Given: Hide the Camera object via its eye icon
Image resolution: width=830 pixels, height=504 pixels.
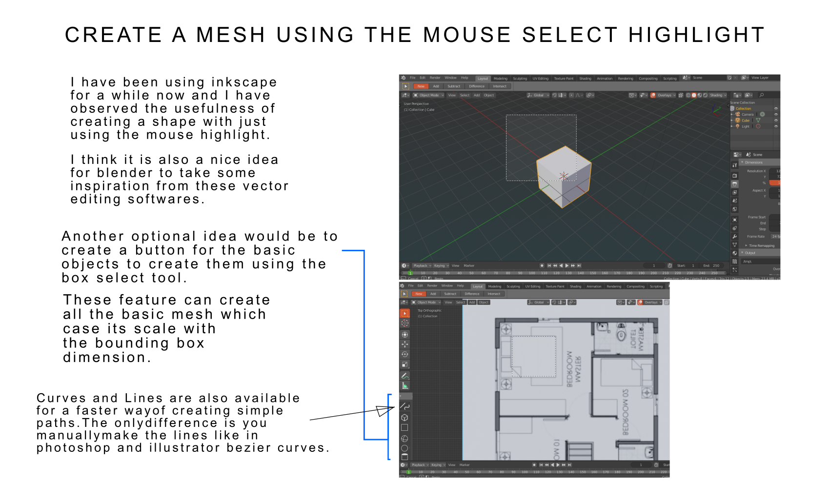Looking at the screenshot, I should [x=776, y=114].
